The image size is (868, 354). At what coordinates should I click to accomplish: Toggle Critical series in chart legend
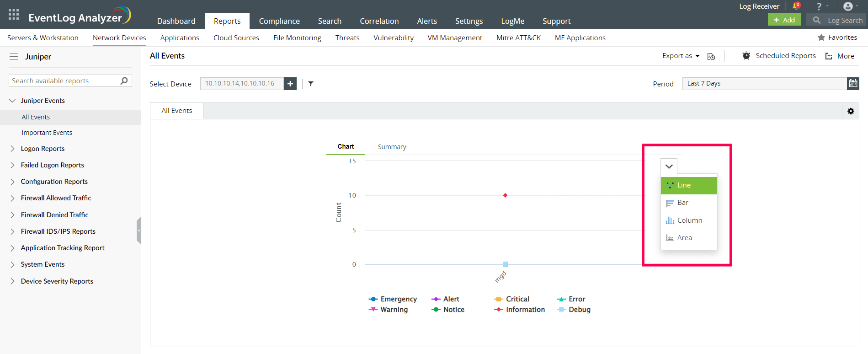point(511,299)
